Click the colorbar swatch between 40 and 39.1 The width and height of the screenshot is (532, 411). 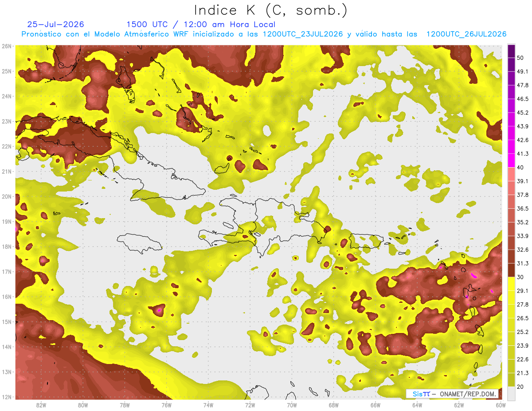[x=511, y=174]
